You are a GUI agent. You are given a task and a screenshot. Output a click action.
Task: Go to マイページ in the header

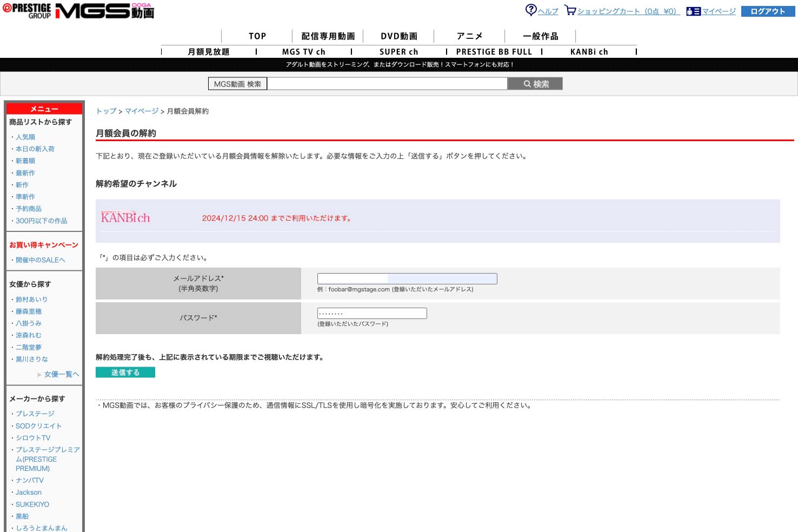(x=719, y=11)
